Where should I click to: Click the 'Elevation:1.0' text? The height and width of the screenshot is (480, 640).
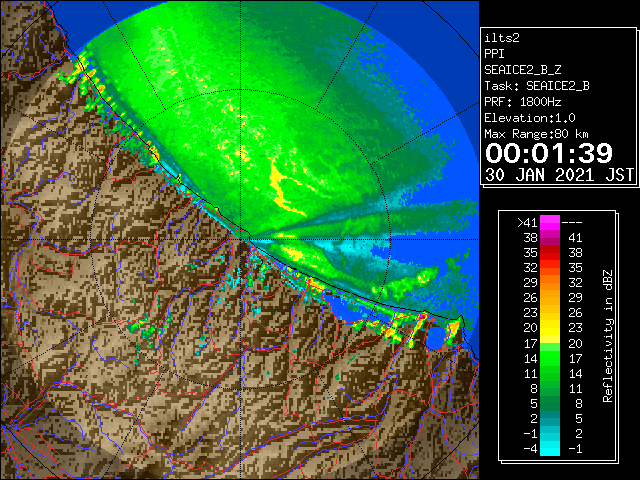[x=530, y=118]
